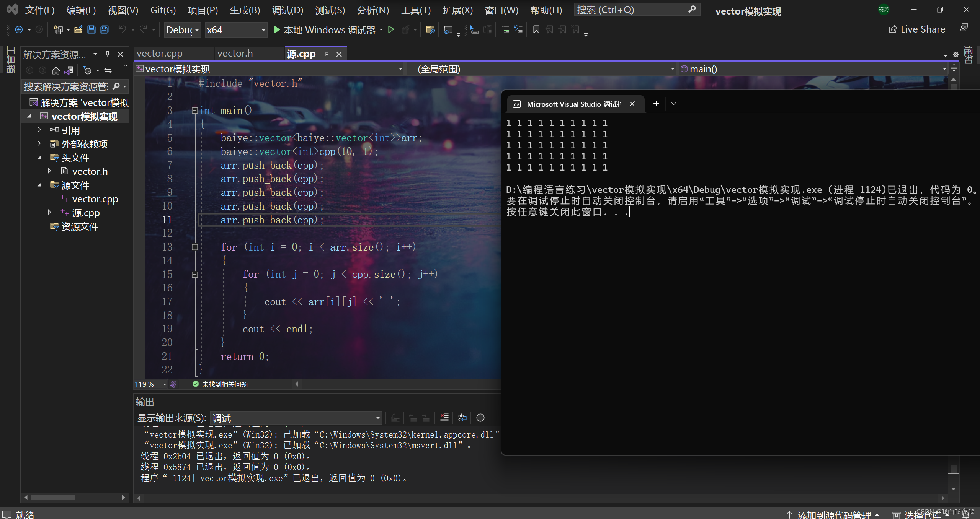This screenshot has width=980, height=519.
Task: Select the x64 platform dropdown
Action: point(235,30)
